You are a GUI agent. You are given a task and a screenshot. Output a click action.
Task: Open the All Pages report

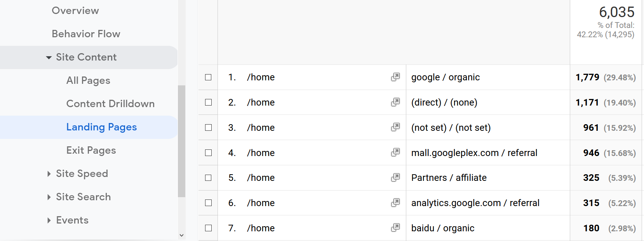(x=88, y=80)
